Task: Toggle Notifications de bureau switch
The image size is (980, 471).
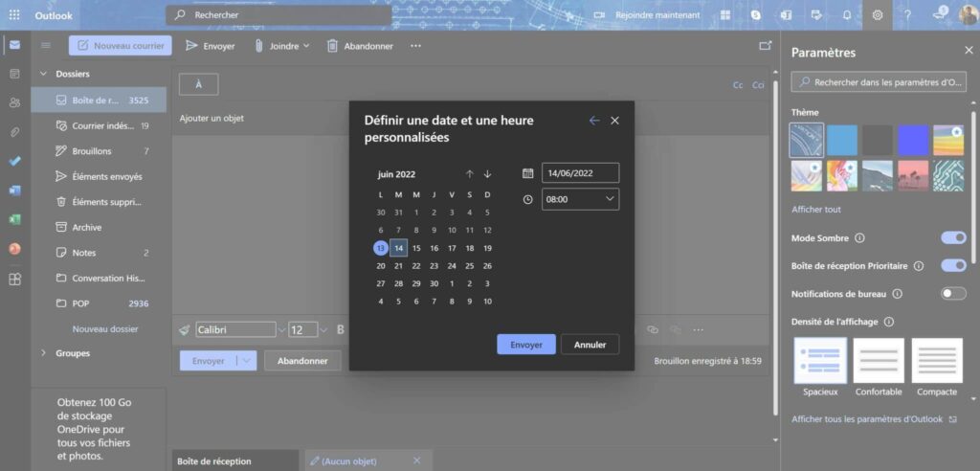Action: coord(954,293)
